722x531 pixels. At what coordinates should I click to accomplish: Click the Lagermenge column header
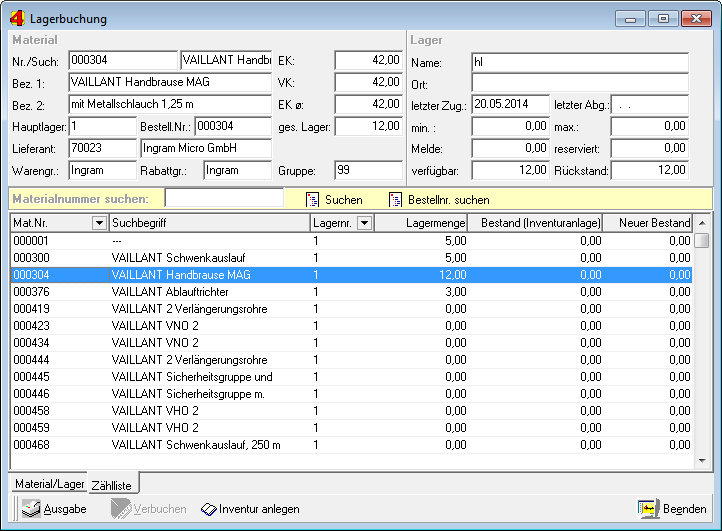click(422, 223)
